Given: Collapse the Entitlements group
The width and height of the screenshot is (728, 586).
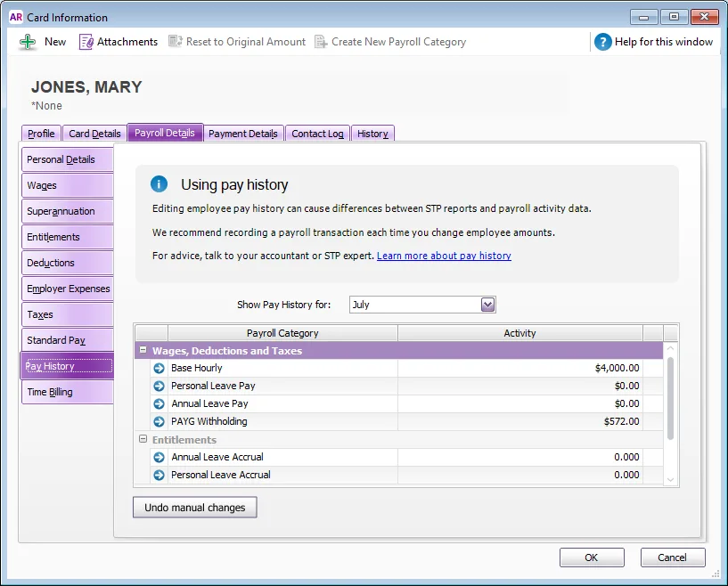Looking at the screenshot, I should point(143,439).
